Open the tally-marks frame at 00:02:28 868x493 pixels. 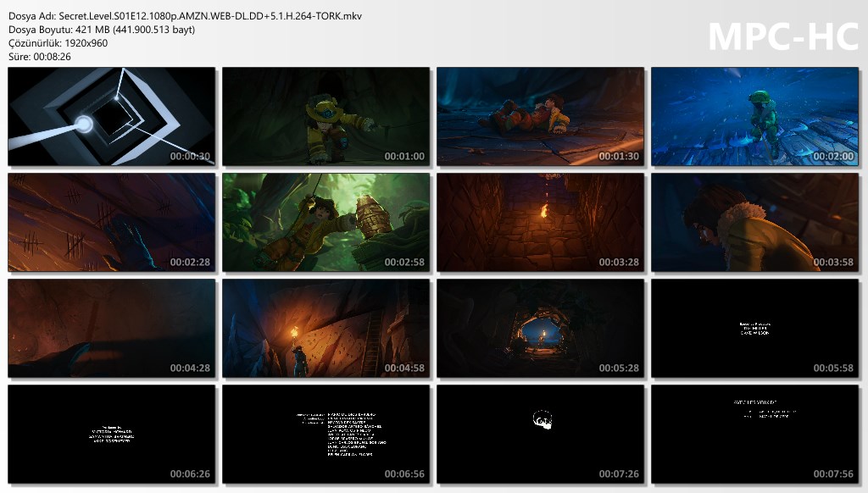(111, 223)
